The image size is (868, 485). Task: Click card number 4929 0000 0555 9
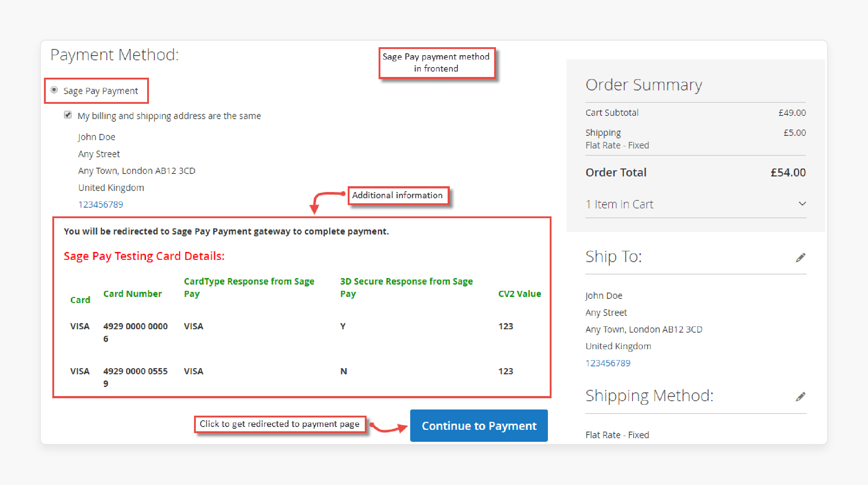click(135, 377)
